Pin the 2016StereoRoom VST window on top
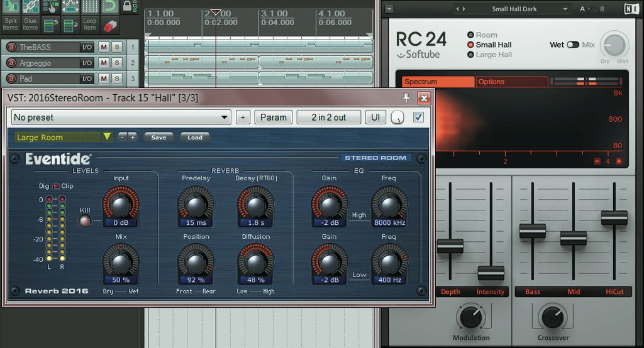 point(406,97)
